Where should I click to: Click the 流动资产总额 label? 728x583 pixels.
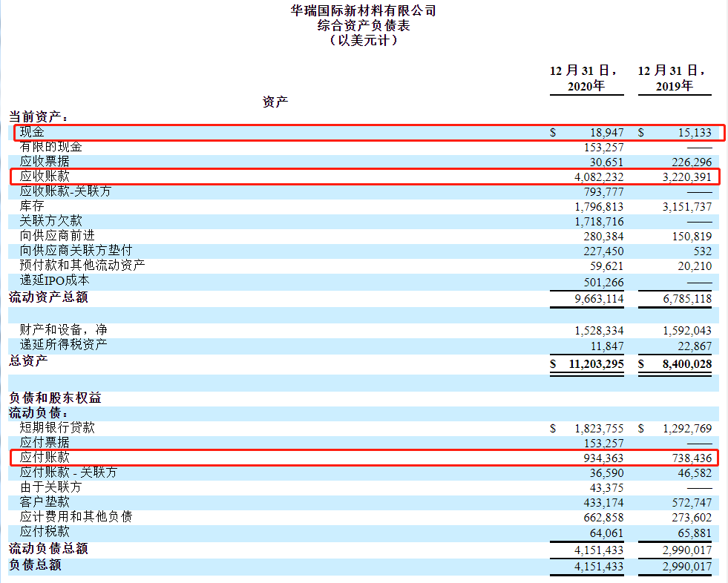click(x=48, y=297)
